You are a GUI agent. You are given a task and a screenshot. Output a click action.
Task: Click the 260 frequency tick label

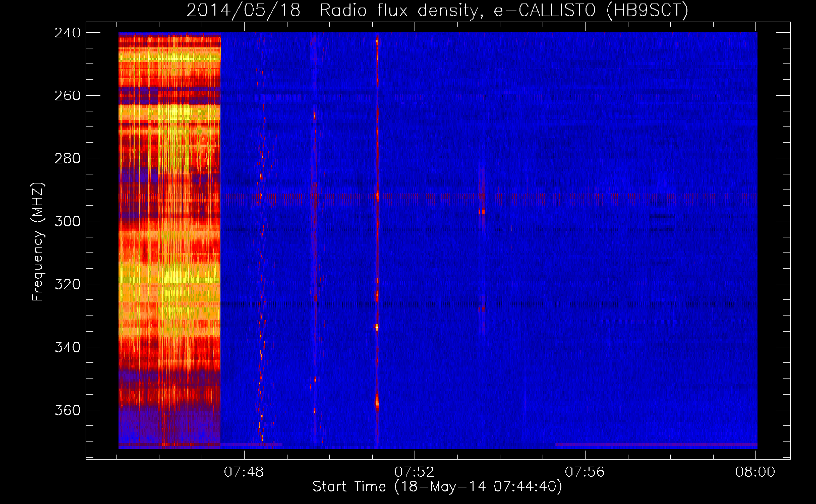pos(68,96)
